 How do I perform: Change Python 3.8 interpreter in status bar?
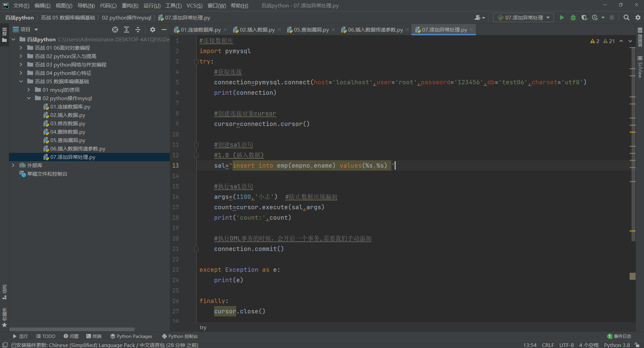(x=617, y=345)
